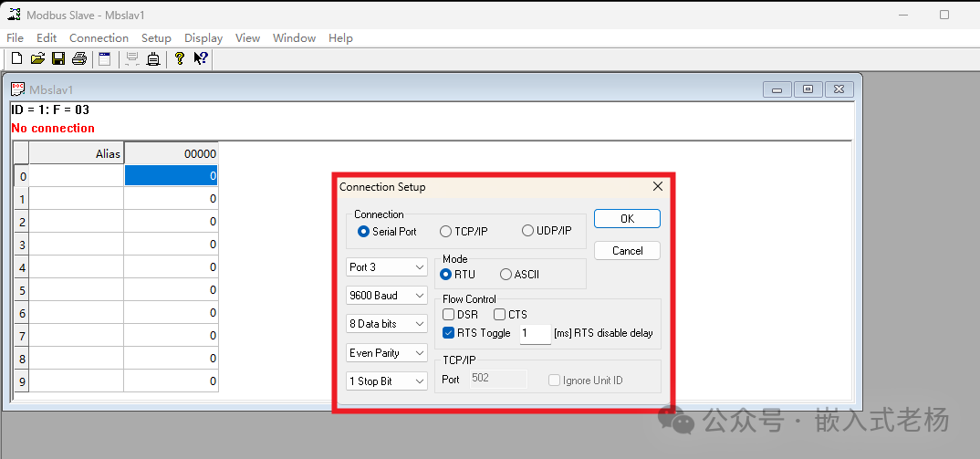Close the Connection Setup dialog
Image resolution: width=980 pixels, height=459 pixels.
click(x=658, y=186)
